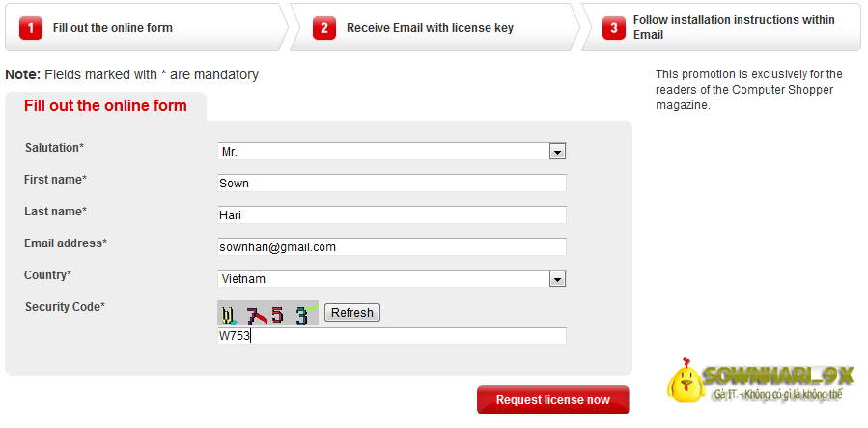
Task: Click the Request license now button
Action: point(553,400)
